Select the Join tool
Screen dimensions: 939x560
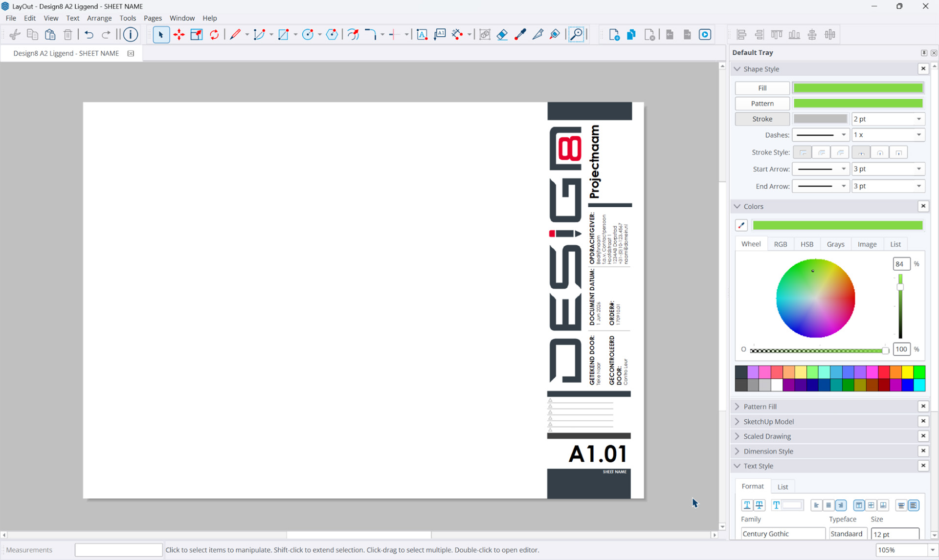click(x=555, y=35)
